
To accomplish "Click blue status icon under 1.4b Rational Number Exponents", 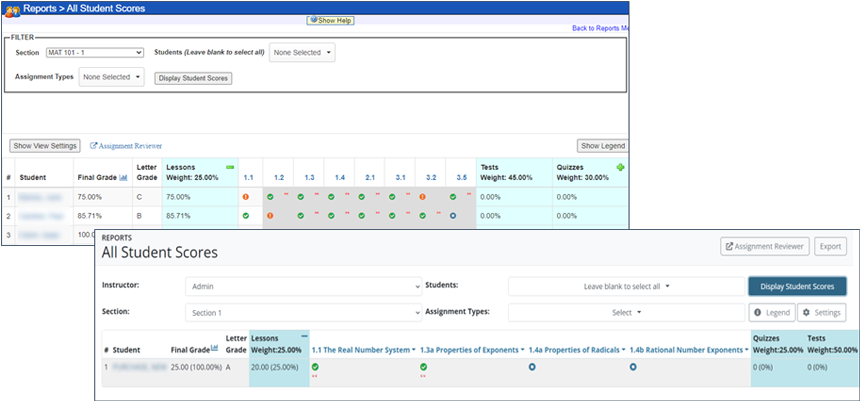I will [x=633, y=368].
